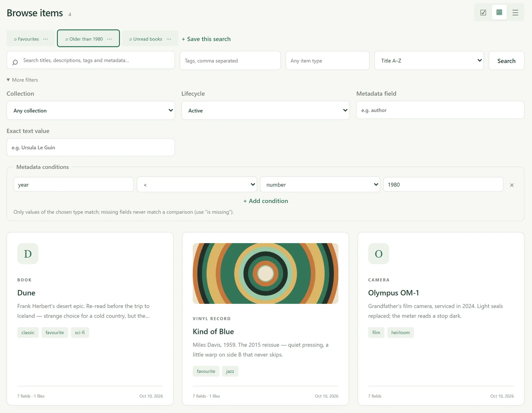Focus the main search text field
This screenshot has width=532, height=413.
(91, 60)
